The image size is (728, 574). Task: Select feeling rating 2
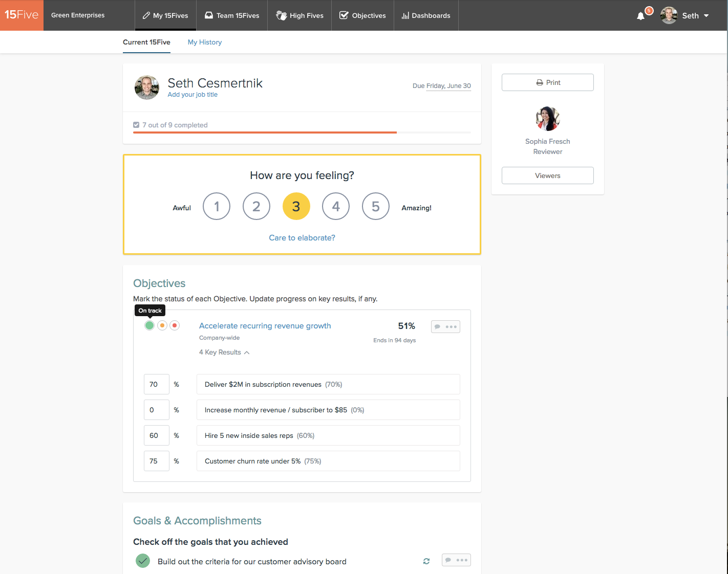[256, 206]
